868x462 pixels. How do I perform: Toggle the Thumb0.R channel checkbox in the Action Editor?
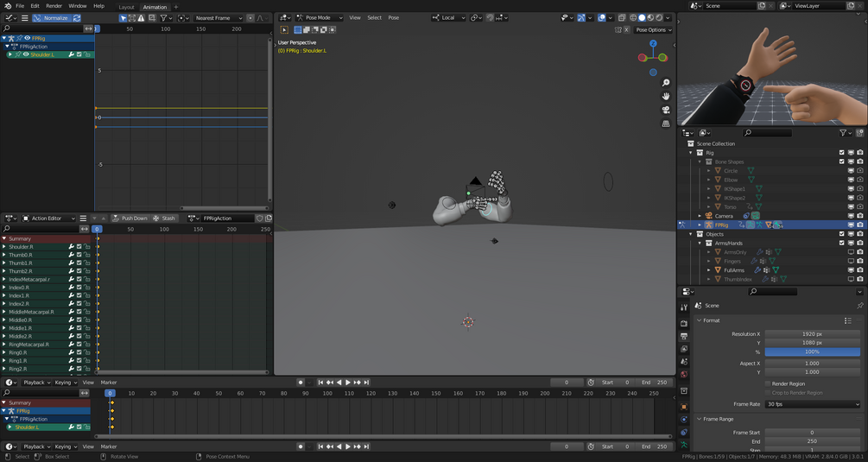click(79, 255)
